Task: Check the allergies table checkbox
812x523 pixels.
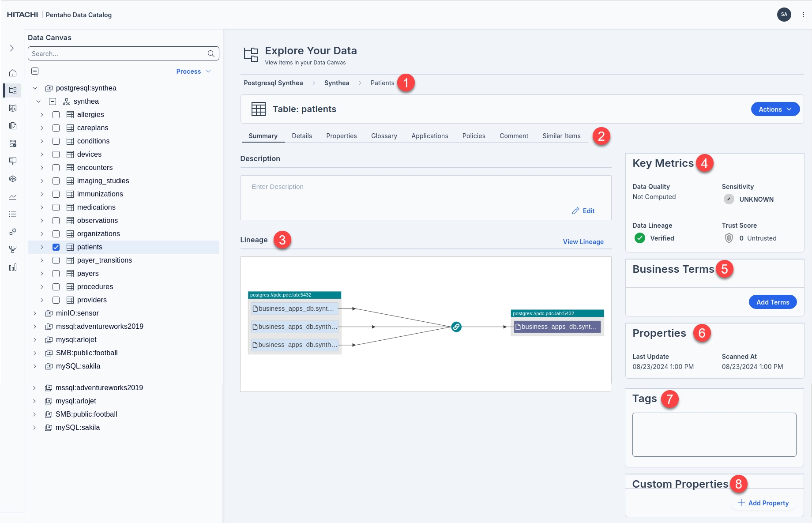Action: coord(56,115)
